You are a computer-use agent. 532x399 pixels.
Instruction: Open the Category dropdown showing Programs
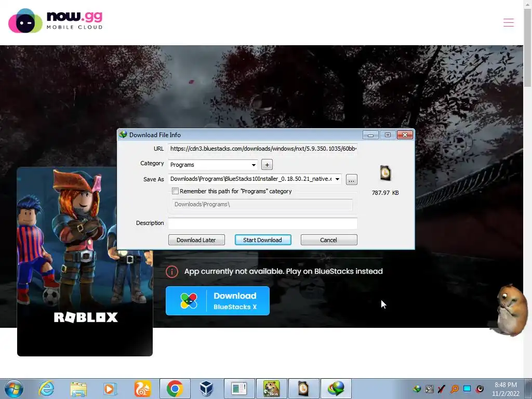click(213, 165)
